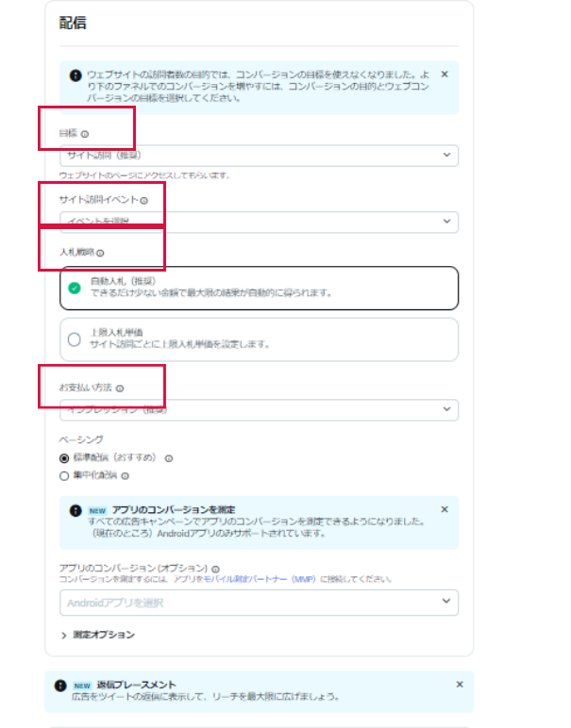Close the 返信プレースメント banner
The height and width of the screenshot is (728, 571).
click(x=460, y=685)
